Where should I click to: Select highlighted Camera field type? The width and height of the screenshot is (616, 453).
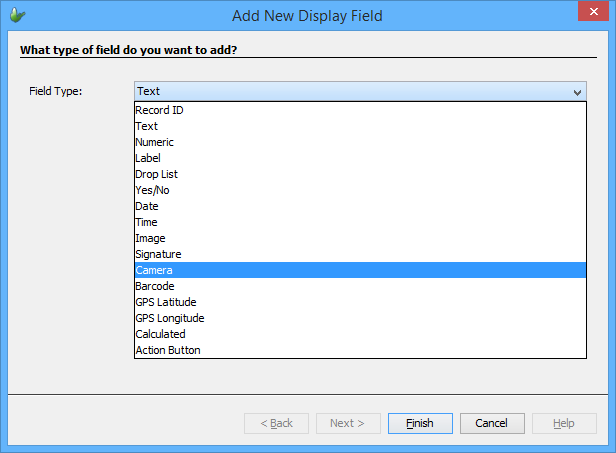[x=154, y=270]
